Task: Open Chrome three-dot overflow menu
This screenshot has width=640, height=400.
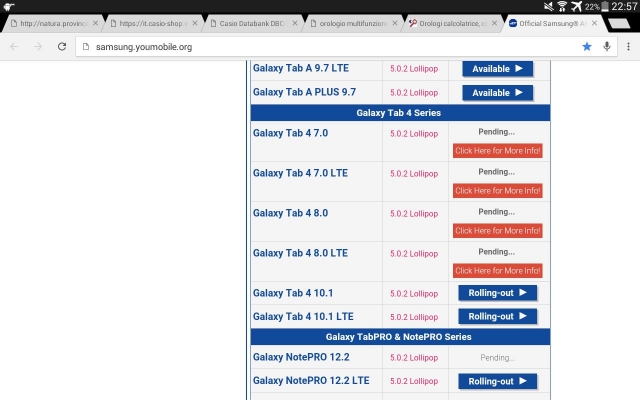Action: pyautogui.click(x=628, y=47)
